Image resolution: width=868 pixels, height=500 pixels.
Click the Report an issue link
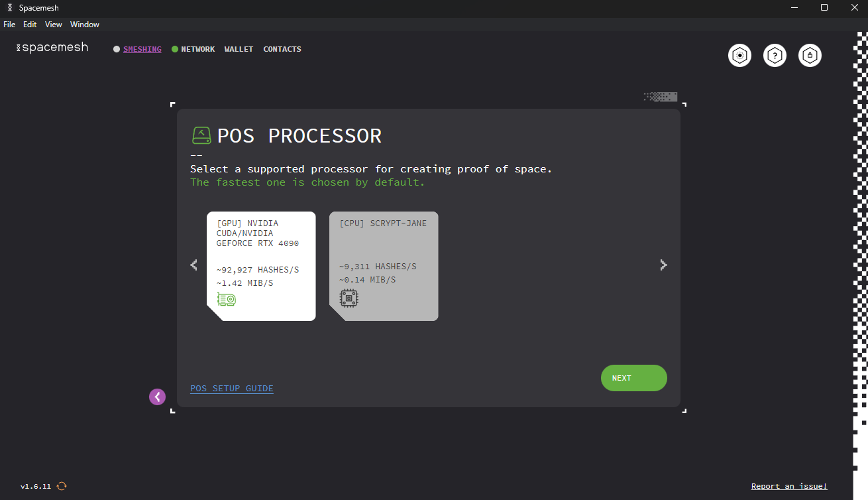pos(789,486)
